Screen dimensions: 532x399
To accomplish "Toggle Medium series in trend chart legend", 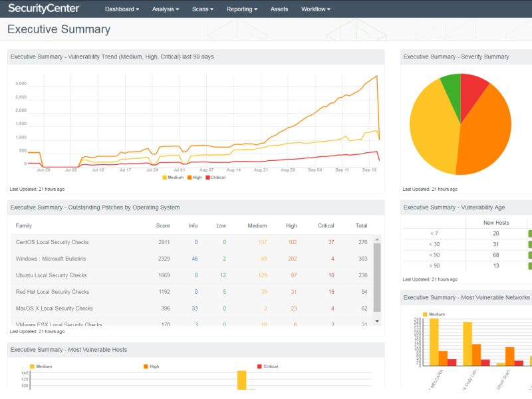I will (175, 178).
